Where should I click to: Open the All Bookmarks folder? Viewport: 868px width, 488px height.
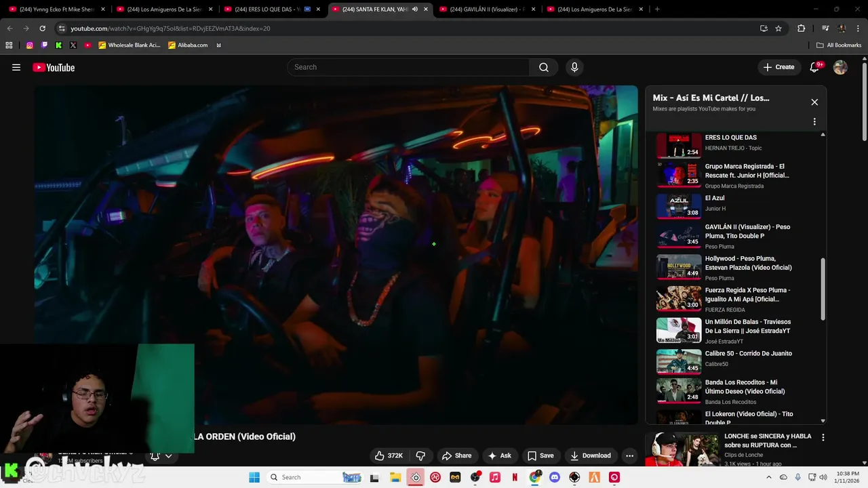pyautogui.click(x=839, y=45)
